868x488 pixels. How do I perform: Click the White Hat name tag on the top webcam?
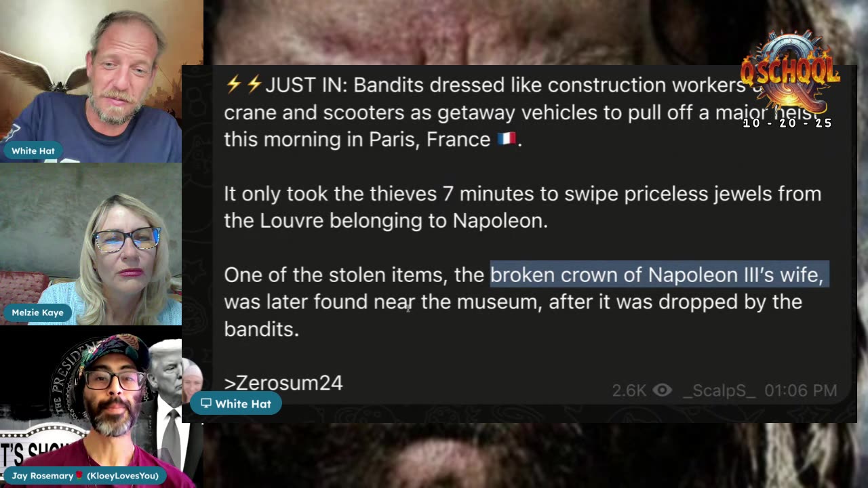click(x=33, y=150)
